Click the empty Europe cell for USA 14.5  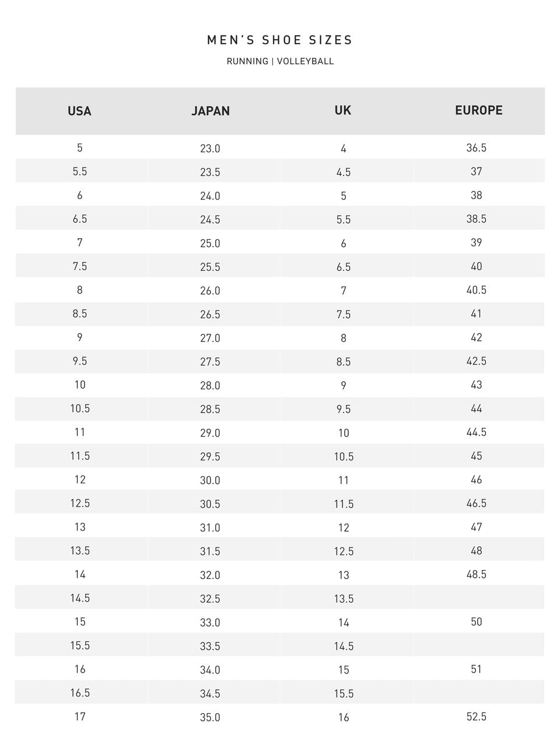(x=478, y=598)
